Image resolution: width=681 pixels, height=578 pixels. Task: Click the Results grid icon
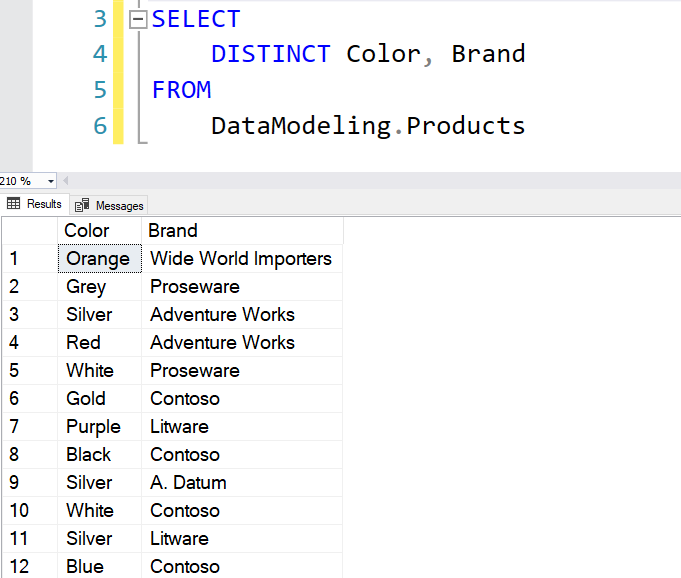click(x=13, y=203)
